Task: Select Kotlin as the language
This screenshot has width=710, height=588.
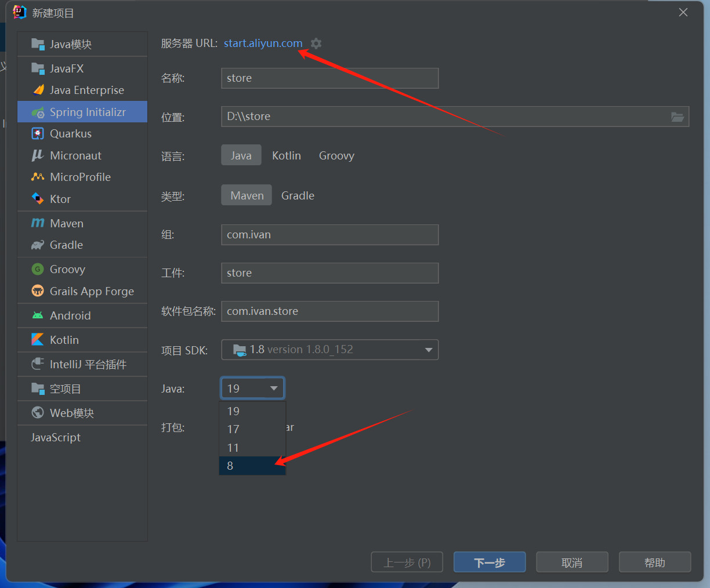Action: (x=287, y=155)
